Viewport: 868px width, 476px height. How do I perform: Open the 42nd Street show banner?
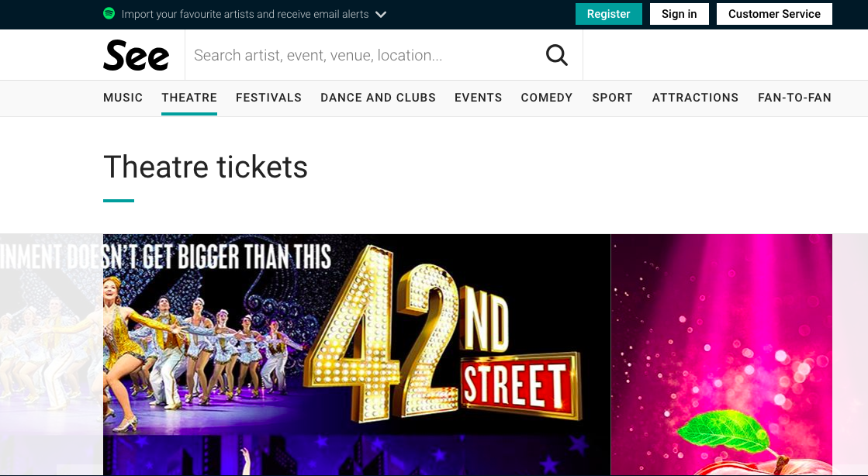tap(357, 354)
